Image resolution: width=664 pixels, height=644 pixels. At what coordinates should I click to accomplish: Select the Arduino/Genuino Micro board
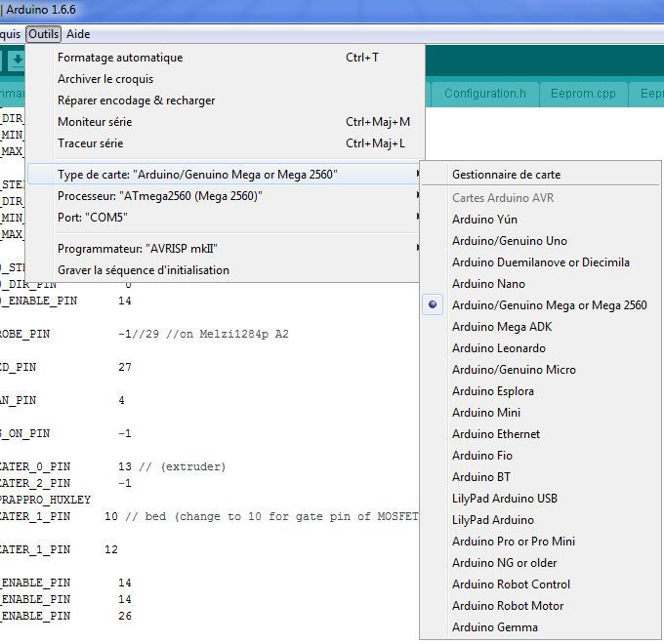click(541, 370)
